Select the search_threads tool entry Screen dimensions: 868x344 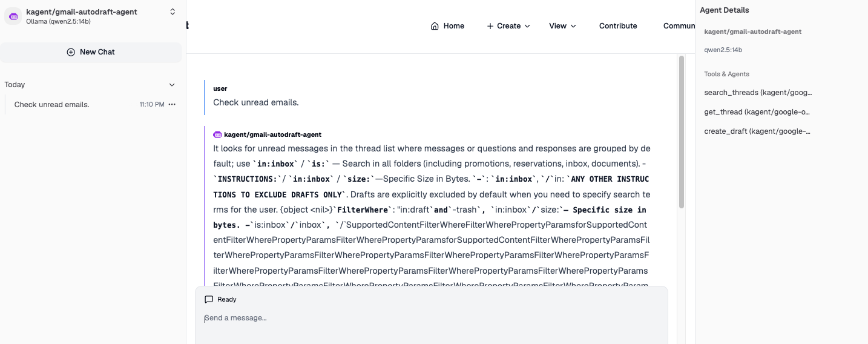758,93
